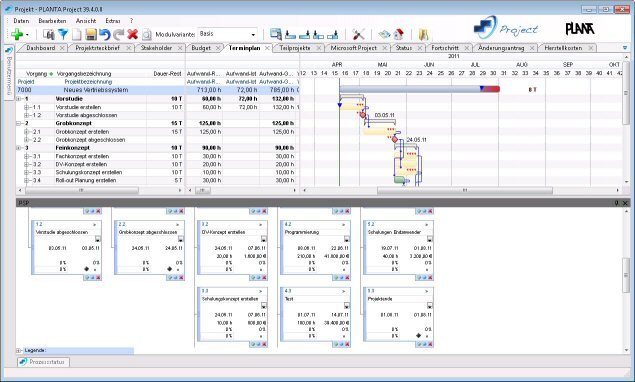Open the tab list dropdown arrow
The height and width of the screenshot is (382, 635).
click(x=624, y=48)
